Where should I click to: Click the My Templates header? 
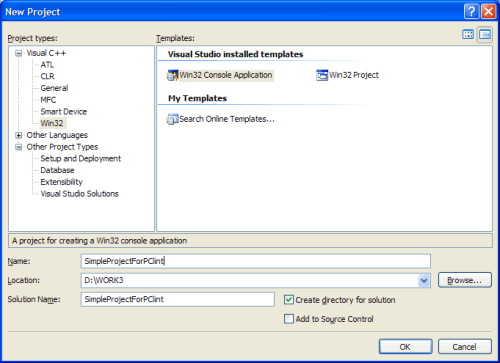pyautogui.click(x=197, y=98)
